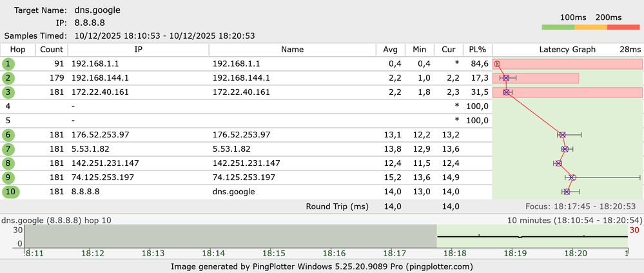The image size is (644, 273).
Task: Click the Name column header
Action: tap(292, 50)
